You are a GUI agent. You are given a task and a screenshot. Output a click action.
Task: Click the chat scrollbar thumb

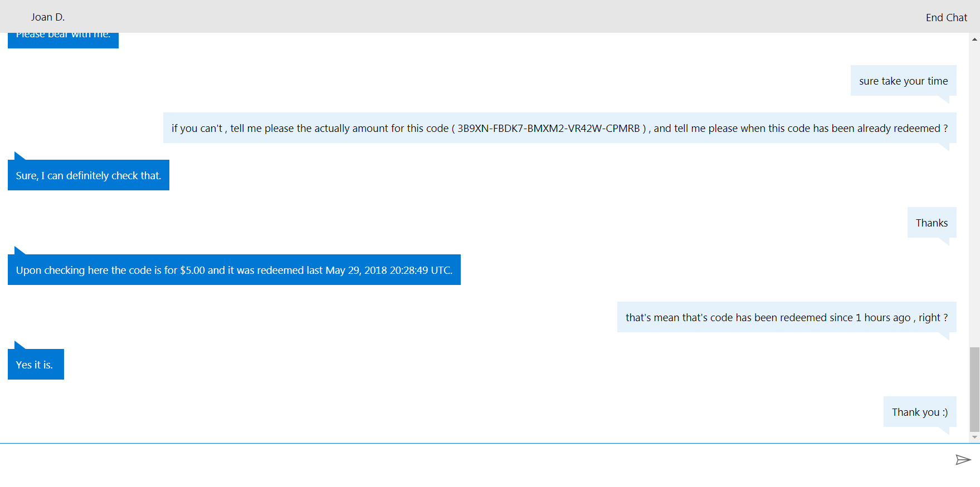[974, 389]
